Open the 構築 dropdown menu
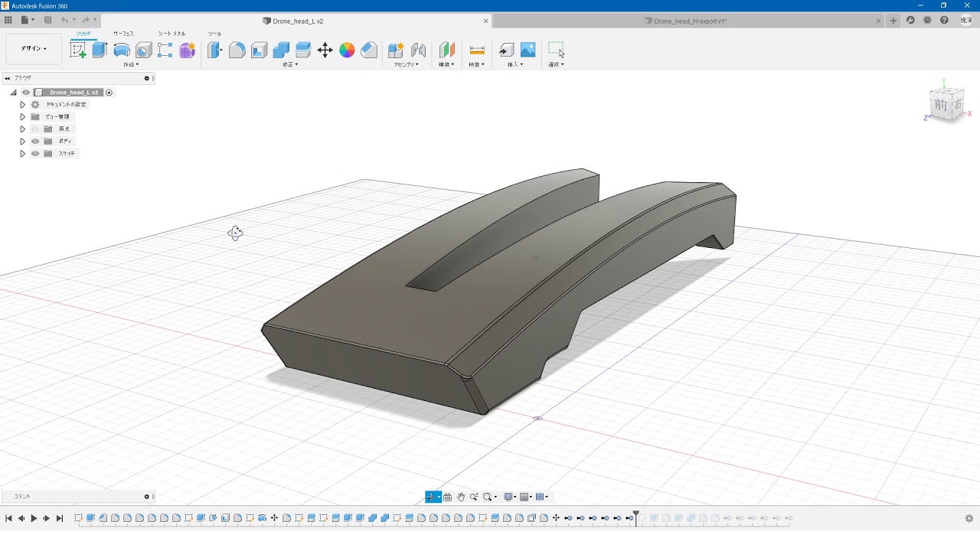Screen dimensions: 980x551 point(446,65)
